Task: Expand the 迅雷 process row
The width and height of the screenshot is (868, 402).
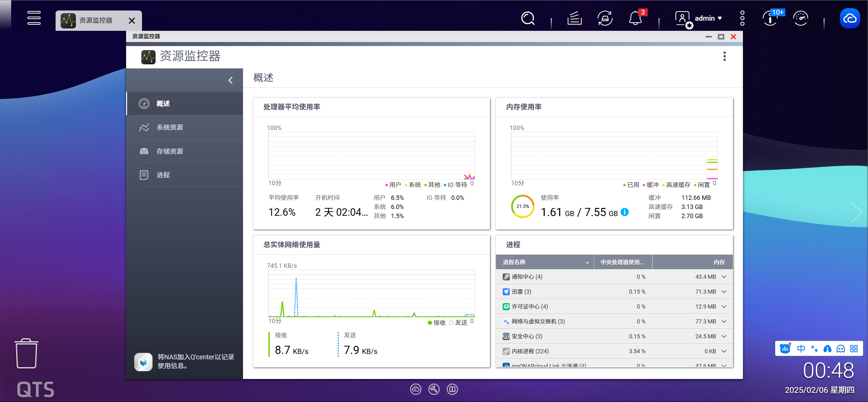Action: (x=724, y=292)
